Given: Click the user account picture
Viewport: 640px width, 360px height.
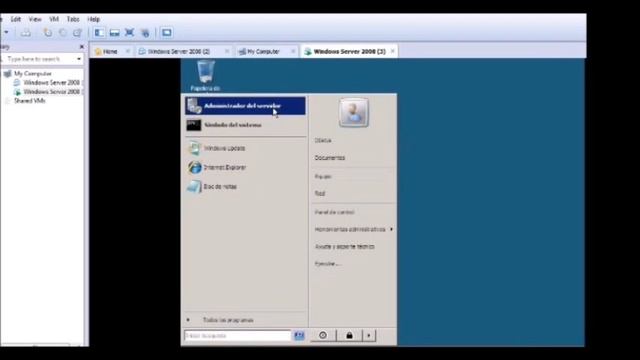Looking at the screenshot, I should [353, 113].
